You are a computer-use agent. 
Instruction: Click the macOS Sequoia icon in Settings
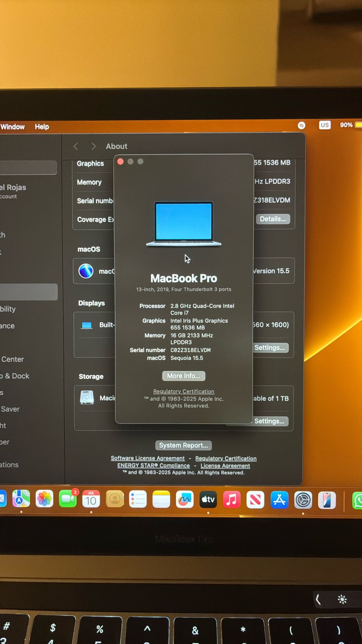[86, 271]
